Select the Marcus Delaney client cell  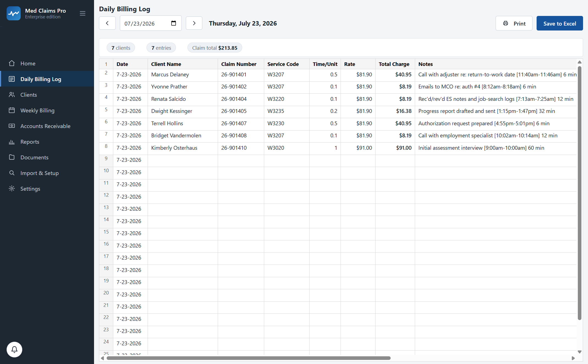coord(183,75)
